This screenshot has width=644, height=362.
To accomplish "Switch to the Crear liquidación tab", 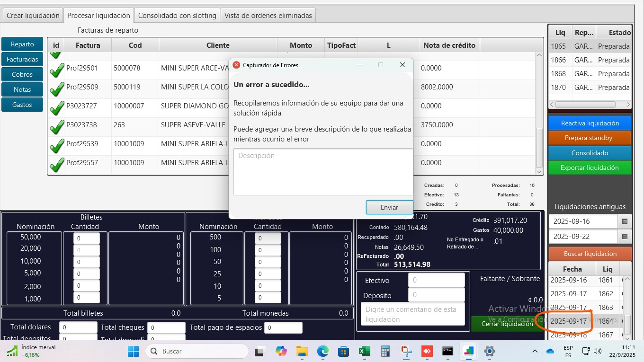I will pyautogui.click(x=33, y=16).
